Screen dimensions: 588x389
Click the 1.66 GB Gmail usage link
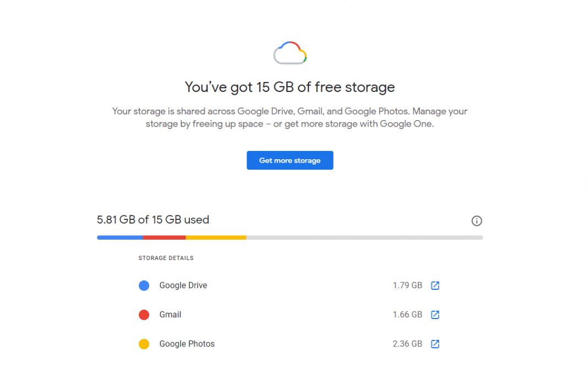coord(407,315)
